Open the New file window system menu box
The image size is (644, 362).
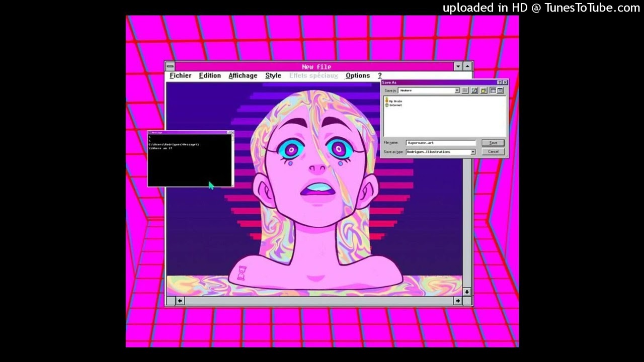click(170, 66)
